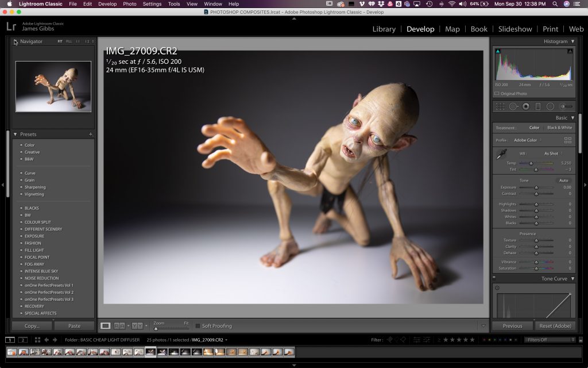Switch to the Library module

coord(384,29)
